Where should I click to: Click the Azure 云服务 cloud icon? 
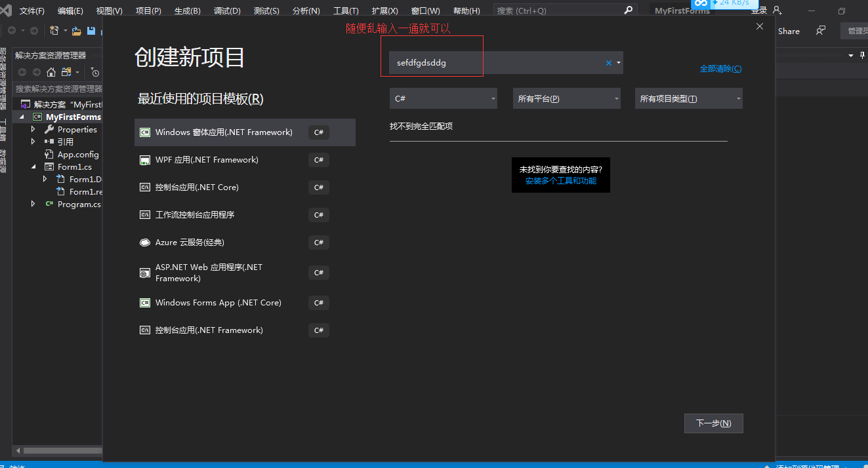point(145,243)
